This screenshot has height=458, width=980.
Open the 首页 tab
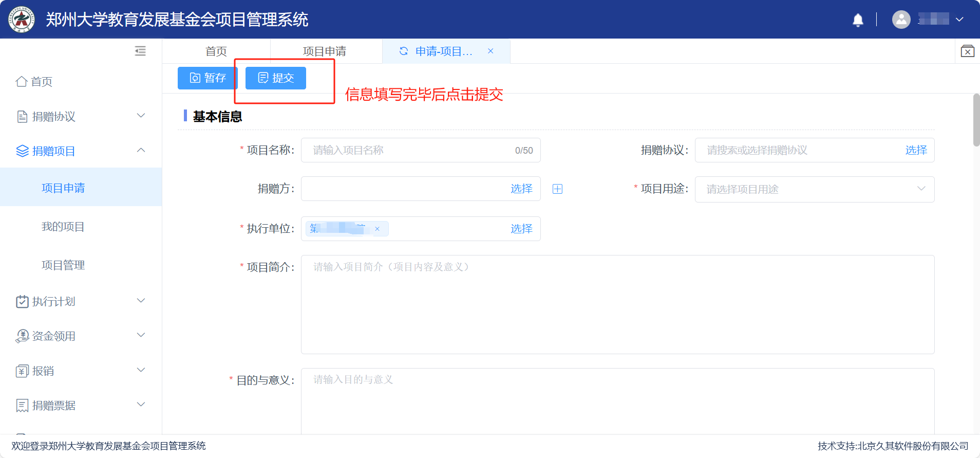pos(216,51)
